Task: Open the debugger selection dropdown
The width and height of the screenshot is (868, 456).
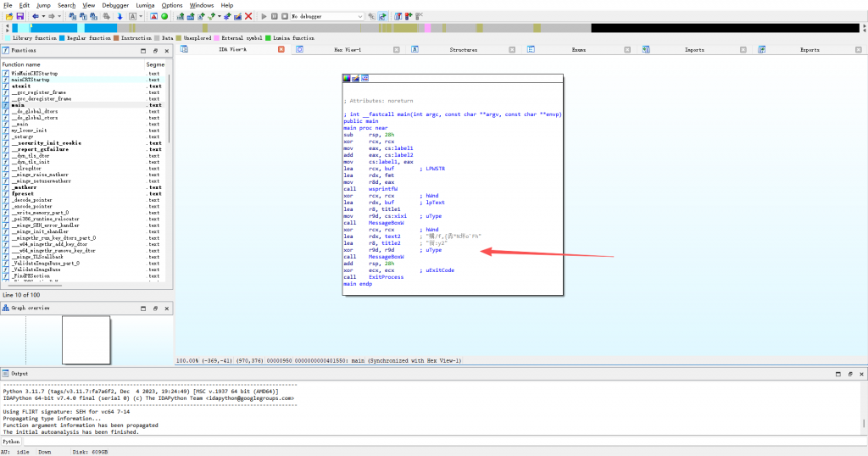Action: [360, 16]
